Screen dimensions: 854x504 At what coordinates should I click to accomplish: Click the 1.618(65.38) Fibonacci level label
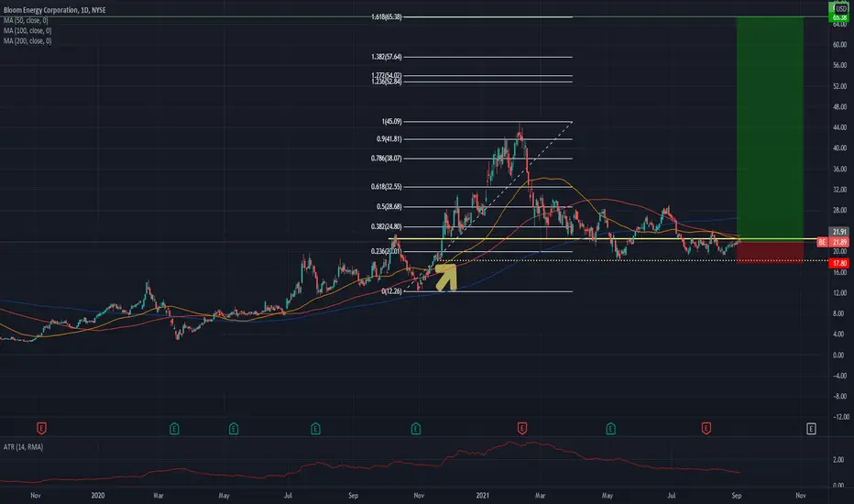coord(386,16)
